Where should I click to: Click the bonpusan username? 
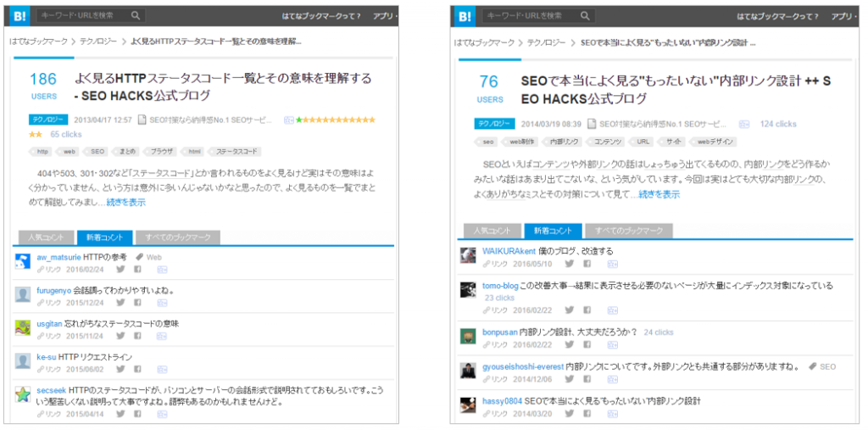[499, 332]
